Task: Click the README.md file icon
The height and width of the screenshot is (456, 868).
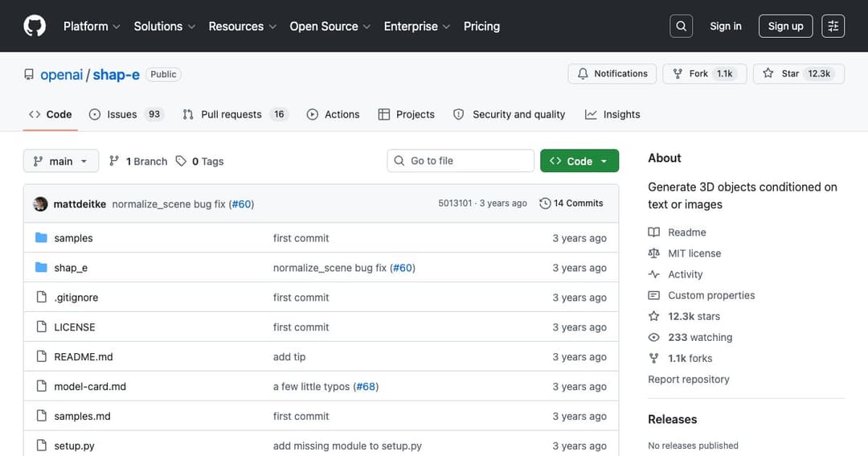Action: click(x=42, y=356)
